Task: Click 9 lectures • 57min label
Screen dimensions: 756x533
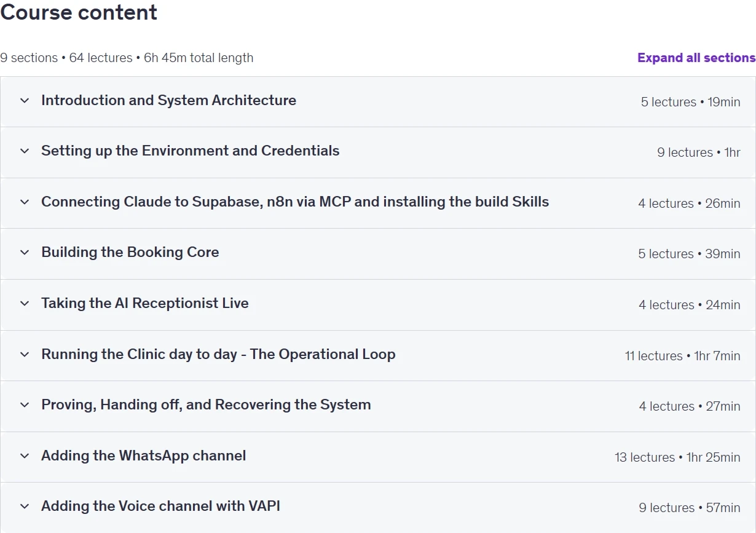Action: pyautogui.click(x=689, y=508)
